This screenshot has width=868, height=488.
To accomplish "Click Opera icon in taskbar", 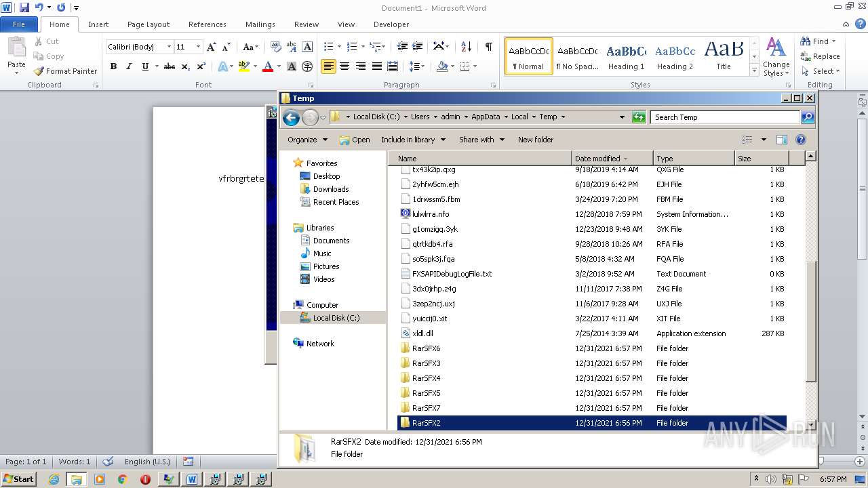I will (x=145, y=479).
